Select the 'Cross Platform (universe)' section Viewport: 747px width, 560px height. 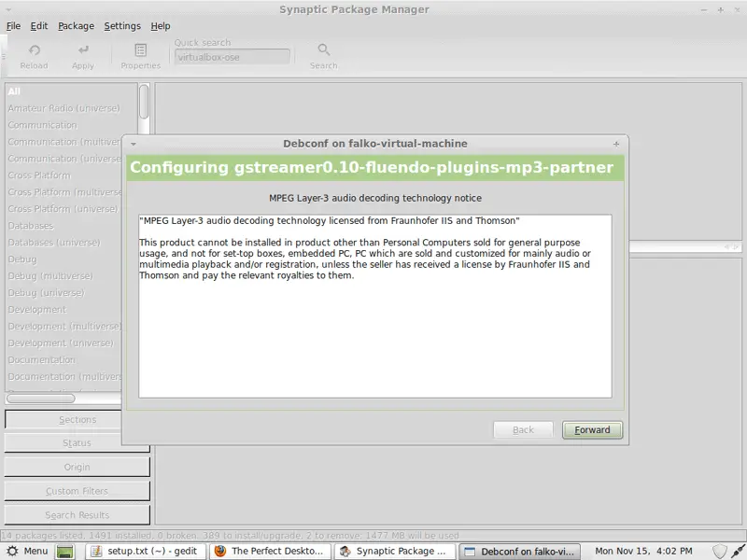click(x=64, y=208)
